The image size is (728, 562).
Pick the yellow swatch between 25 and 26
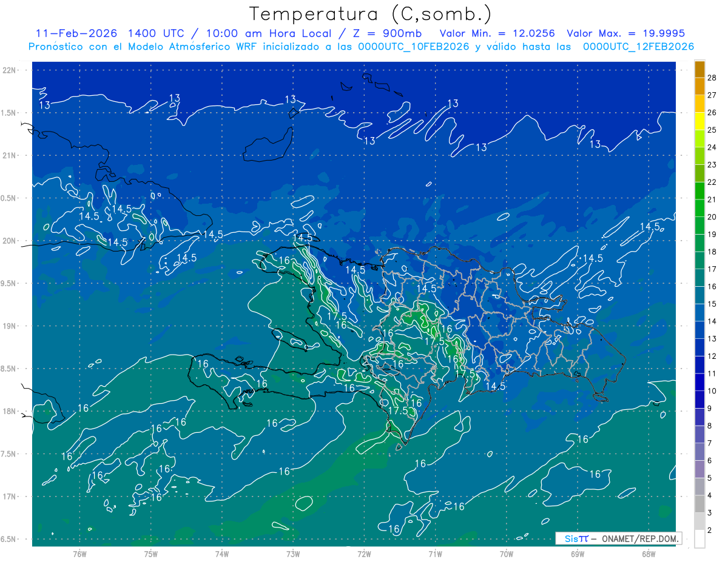pos(699,121)
